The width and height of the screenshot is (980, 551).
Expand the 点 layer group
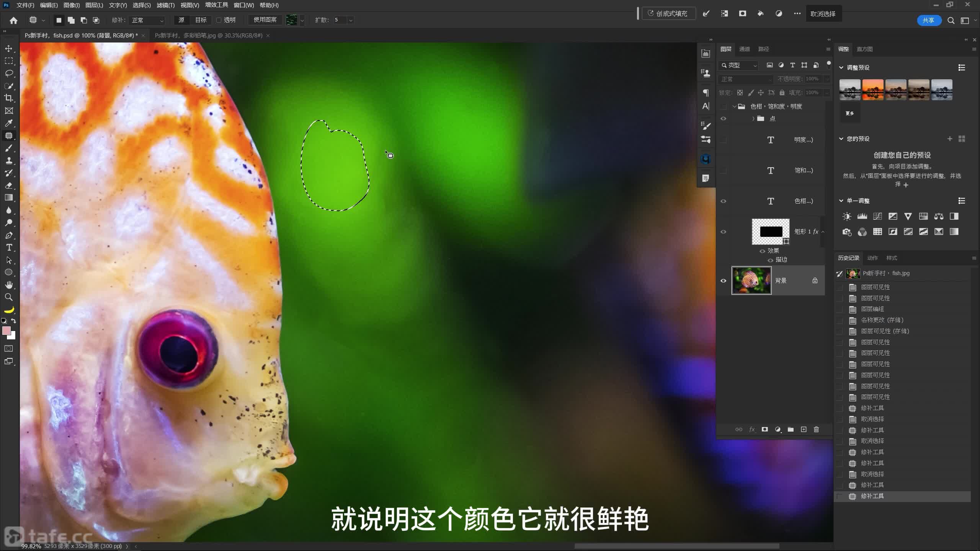pyautogui.click(x=753, y=119)
